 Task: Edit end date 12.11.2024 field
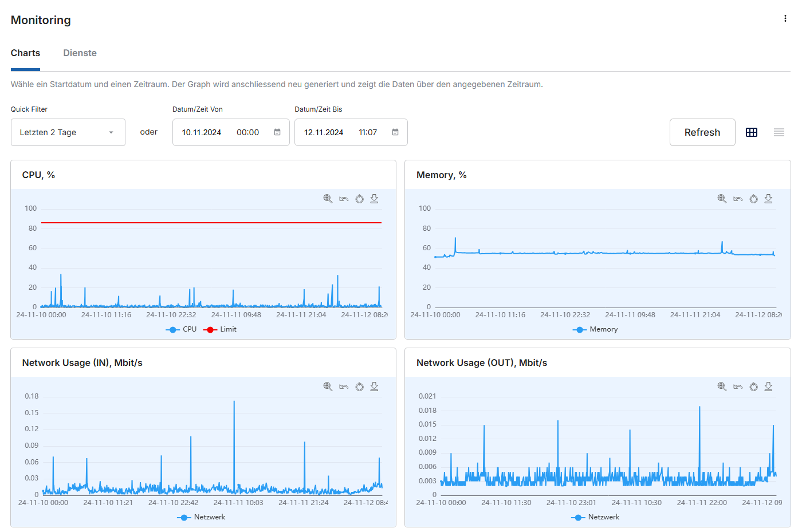323,132
